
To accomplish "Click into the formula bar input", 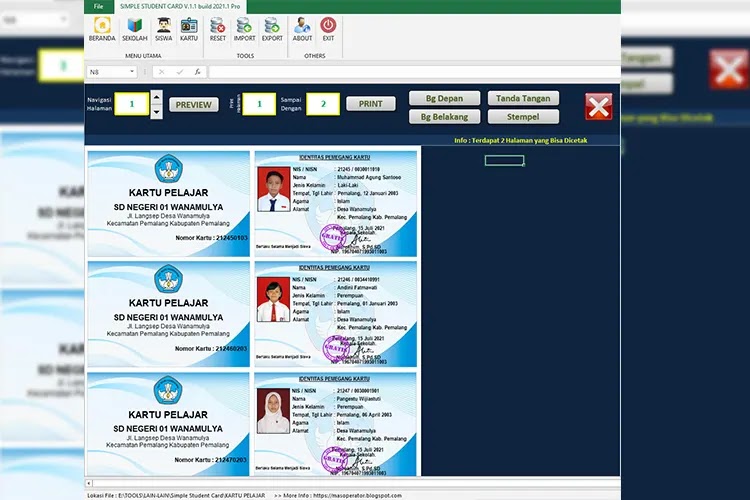I will 414,72.
